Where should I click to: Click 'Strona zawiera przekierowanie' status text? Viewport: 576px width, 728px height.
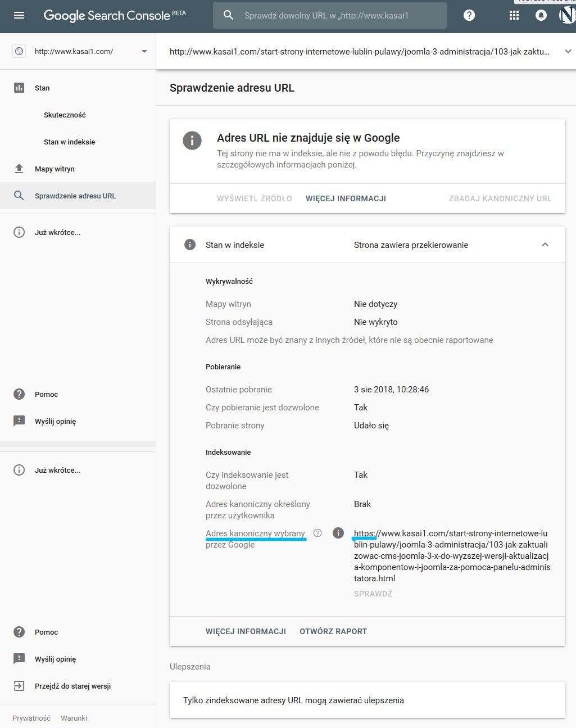pyautogui.click(x=411, y=245)
